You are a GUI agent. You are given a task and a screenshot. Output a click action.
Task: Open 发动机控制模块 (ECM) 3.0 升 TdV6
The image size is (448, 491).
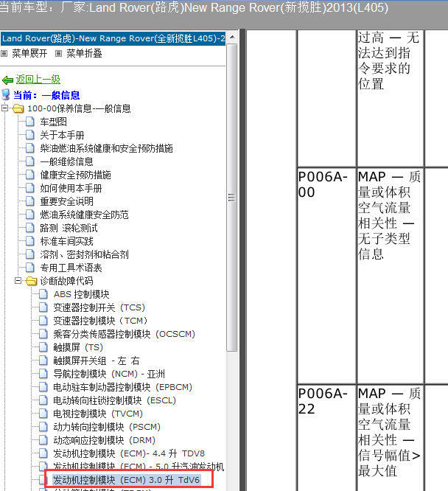click(x=126, y=480)
